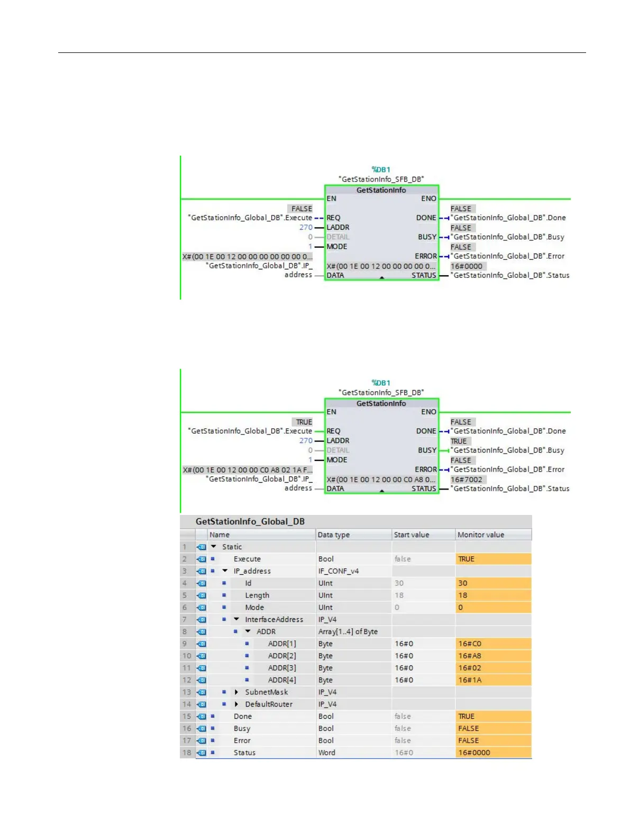Expand the second GetStationInfo block's bottom arrow
This screenshot has width=630, height=840.
tap(382, 491)
